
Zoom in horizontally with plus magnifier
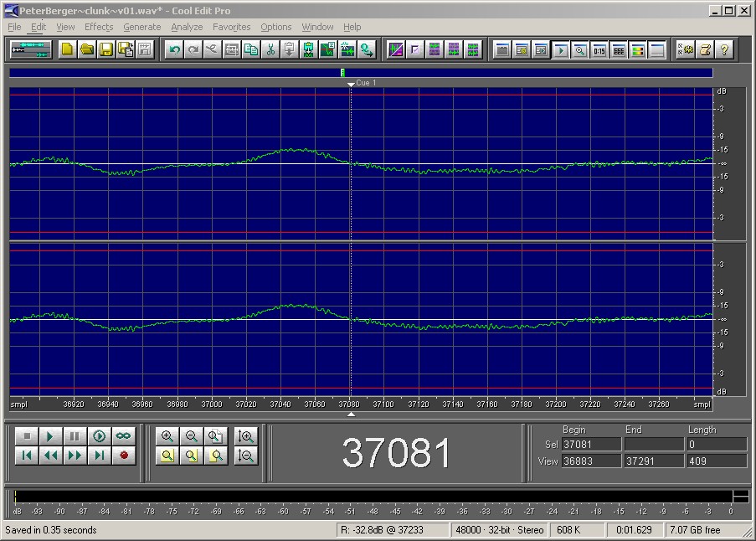tap(167, 436)
